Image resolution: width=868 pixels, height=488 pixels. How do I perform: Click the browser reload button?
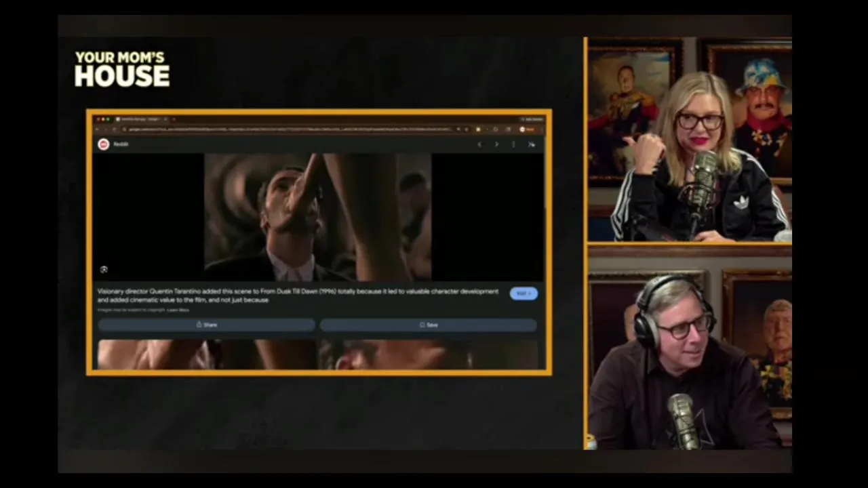(114, 129)
